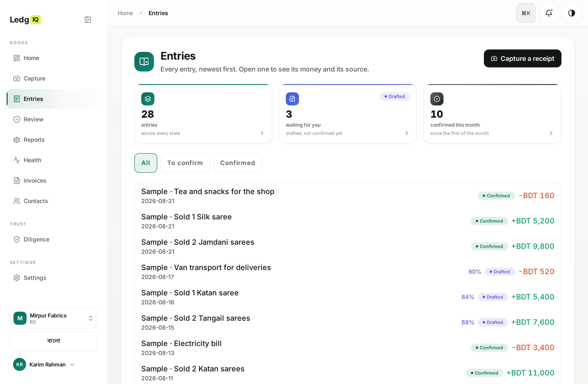Click the -BDT 3,400 amount
Screen dimensions: 588x384
coord(533,348)
